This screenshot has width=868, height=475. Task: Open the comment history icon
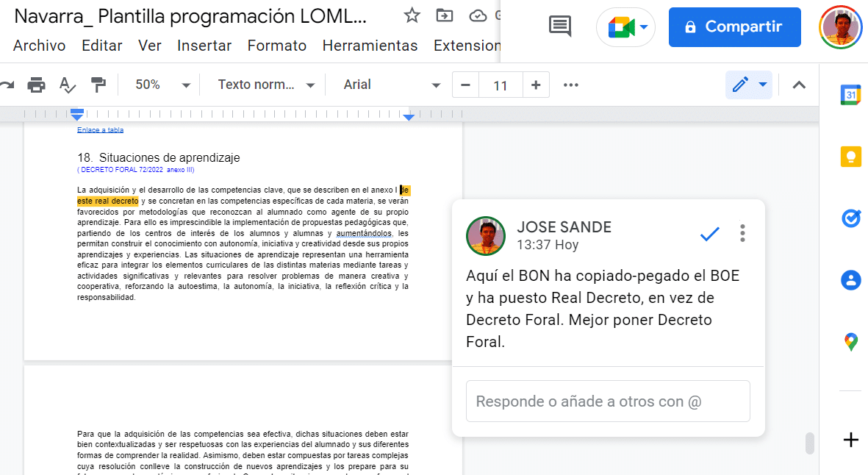(560, 27)
